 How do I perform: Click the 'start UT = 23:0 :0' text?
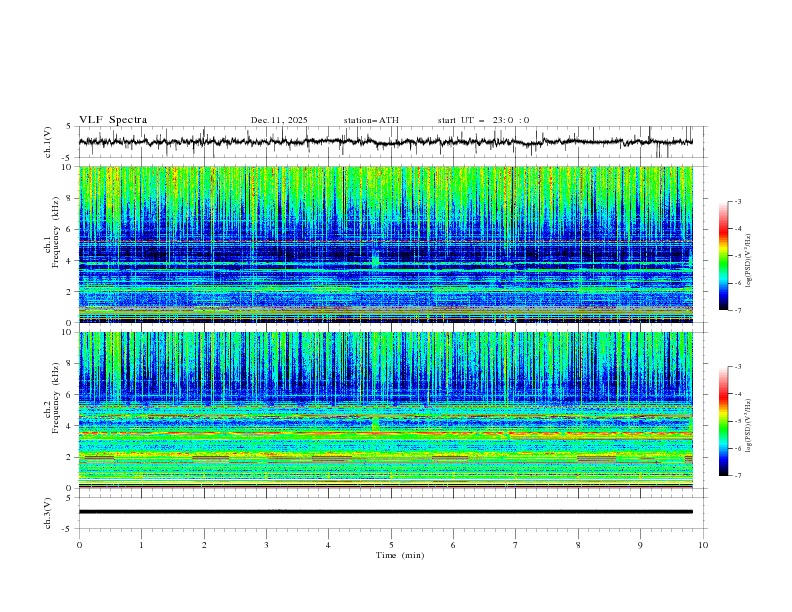(x=483, y=120)
